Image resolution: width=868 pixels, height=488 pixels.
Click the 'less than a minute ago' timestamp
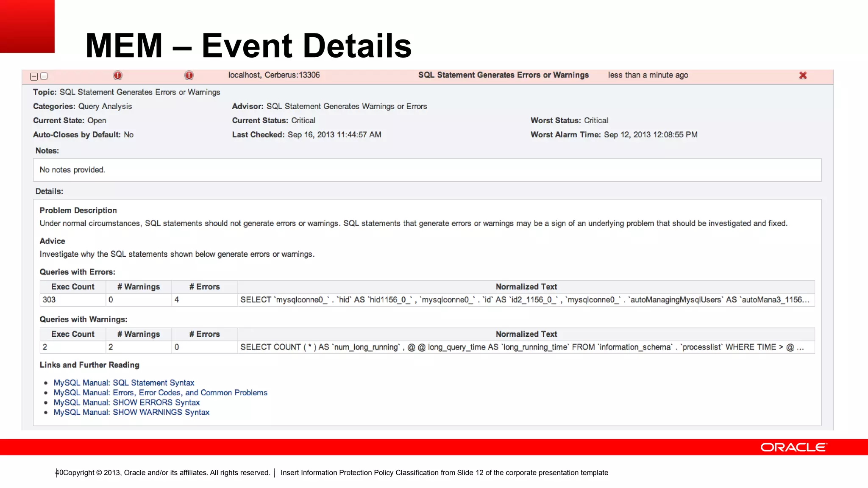tap(648, 75)
